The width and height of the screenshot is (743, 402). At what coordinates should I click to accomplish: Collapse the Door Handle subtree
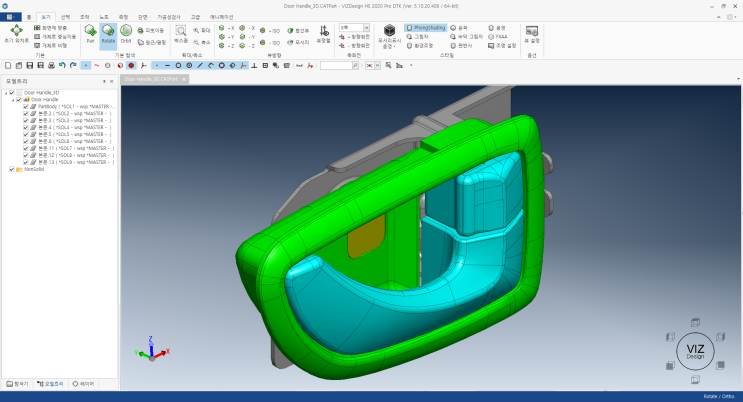[13, 100]
